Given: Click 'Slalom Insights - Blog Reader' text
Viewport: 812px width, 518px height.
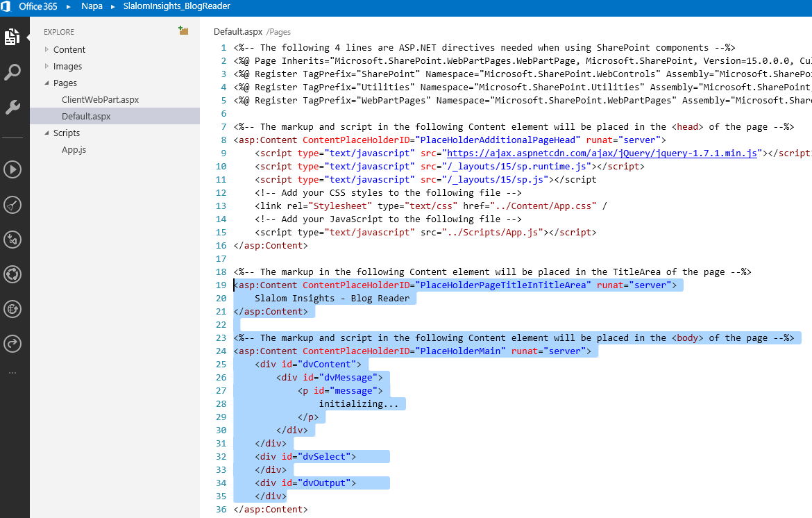Looking at the screenshot, I should [x=332, y=299].
